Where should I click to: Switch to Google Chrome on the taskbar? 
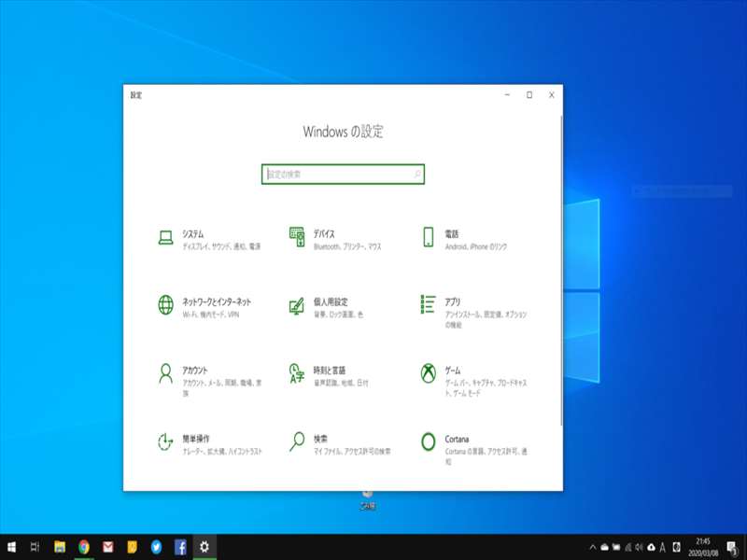pyautogui.click(x=84, y=547)
